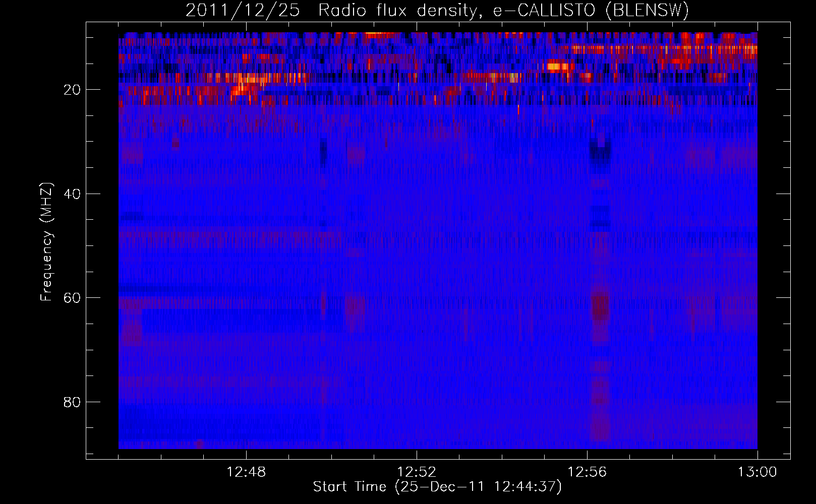This screenshot has width=816, height=504.
Task: Click the "Start Time (25-Dec-11 12:44:37)" axis label
Action: tap(437, 487)
